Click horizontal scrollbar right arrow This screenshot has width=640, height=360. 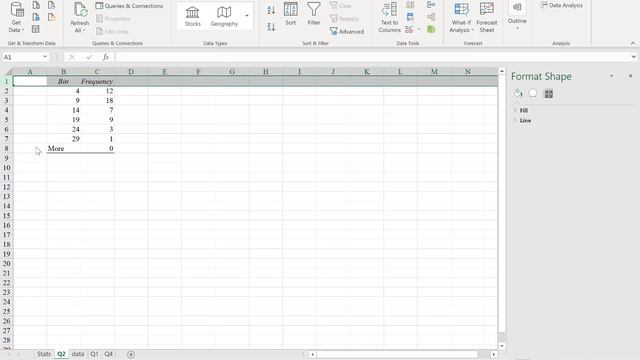pyautogui.click(x=493, y=354)
